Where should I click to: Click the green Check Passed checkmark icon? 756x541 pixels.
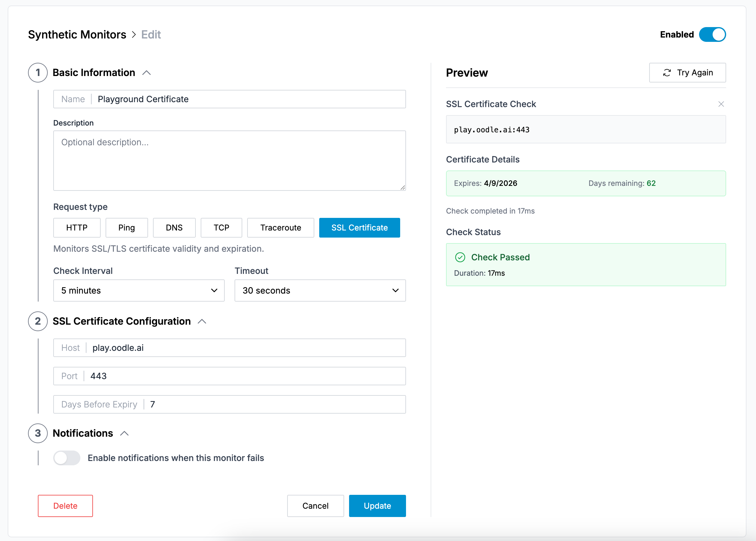point(460,257)
